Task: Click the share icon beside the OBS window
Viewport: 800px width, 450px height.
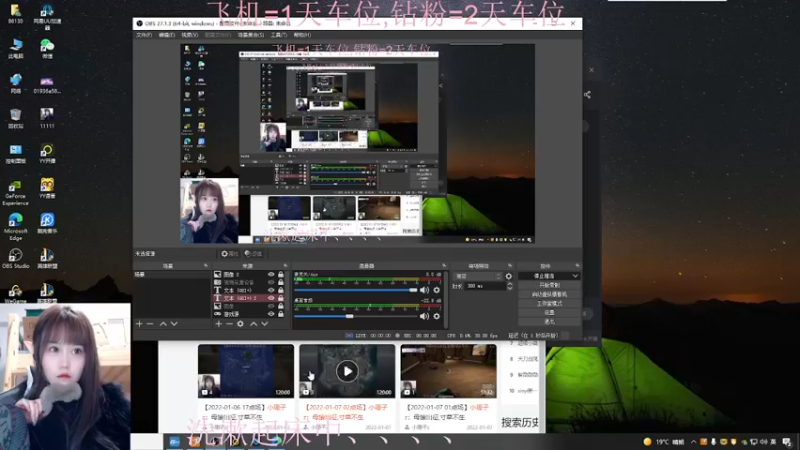Action: pyautogui.click(x=587, y=94)
